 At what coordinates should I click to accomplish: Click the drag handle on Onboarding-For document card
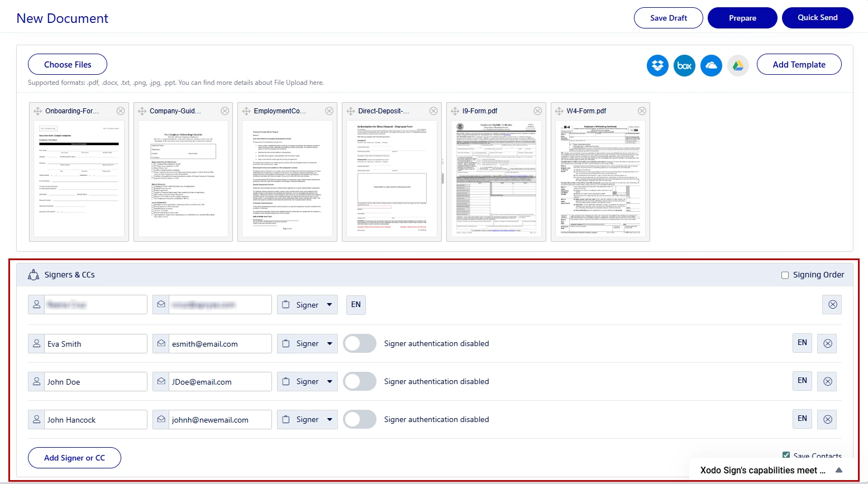pos(38,111)
